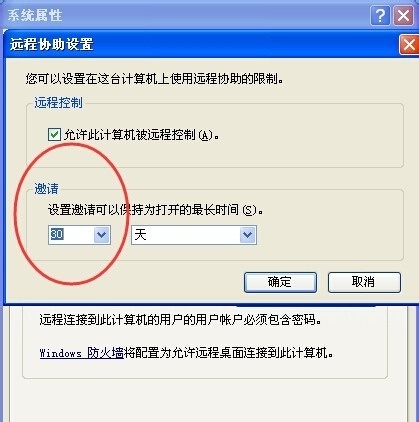This screenshot has height=422, width=419.
Task: Click the 天 combo box field
Action: [194, 235]
